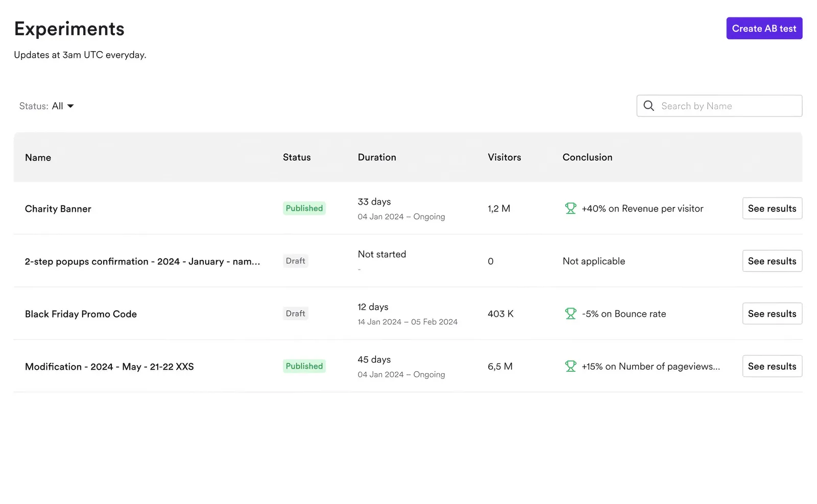Click the Duration column header

[x=377, y=157]
